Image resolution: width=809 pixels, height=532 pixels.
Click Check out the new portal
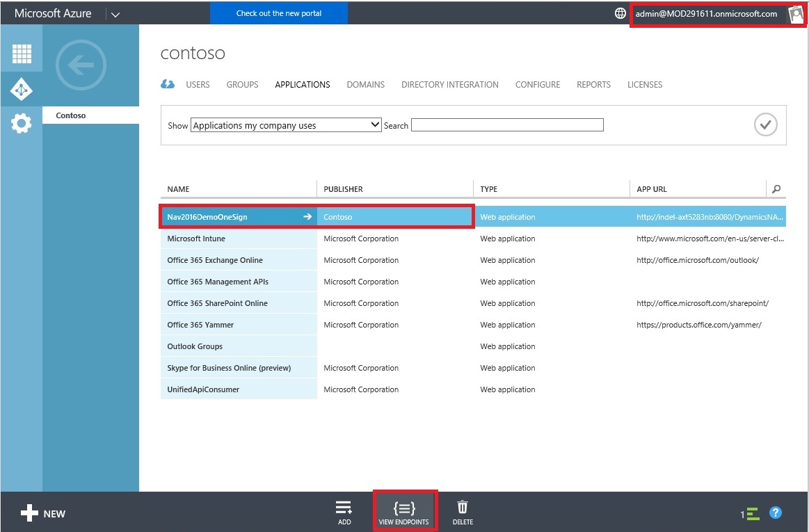click(279, 13)
